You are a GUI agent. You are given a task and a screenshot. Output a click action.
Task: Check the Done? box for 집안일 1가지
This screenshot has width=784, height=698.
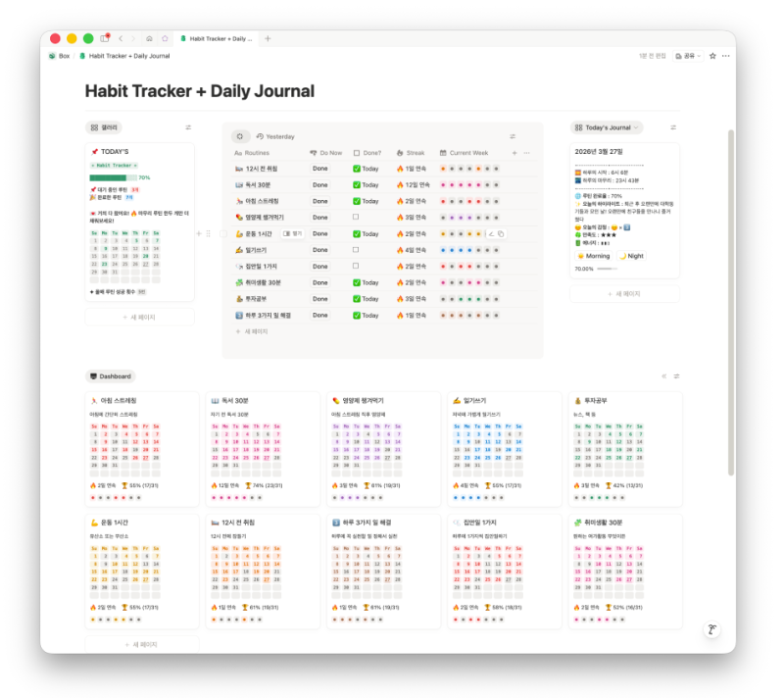356,266
